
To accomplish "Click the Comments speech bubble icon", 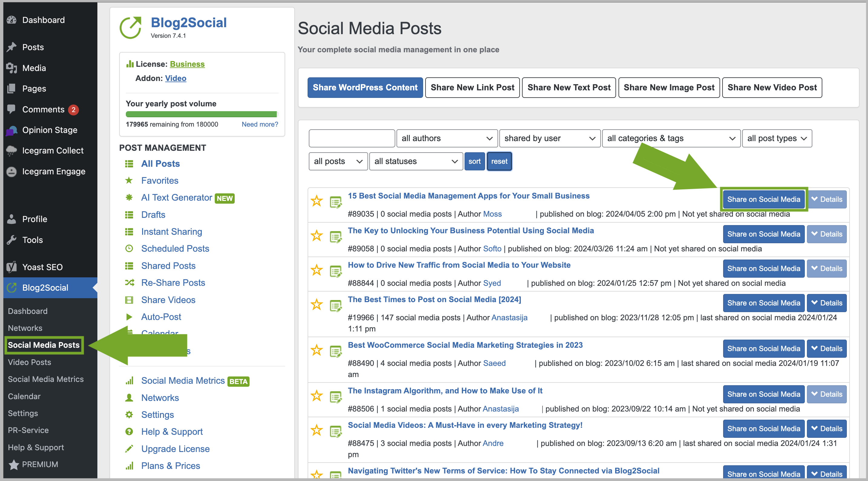I will [11, 109].
